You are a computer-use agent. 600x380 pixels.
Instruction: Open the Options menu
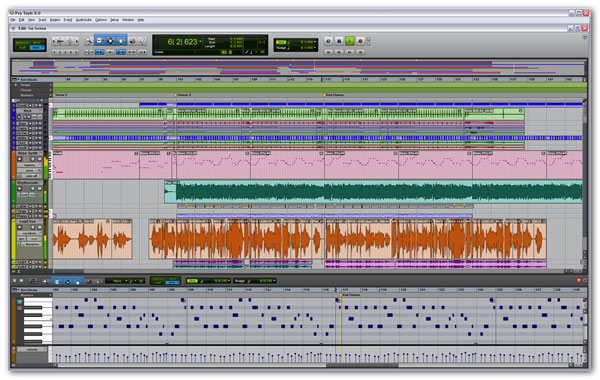click(x=101, y=20)
